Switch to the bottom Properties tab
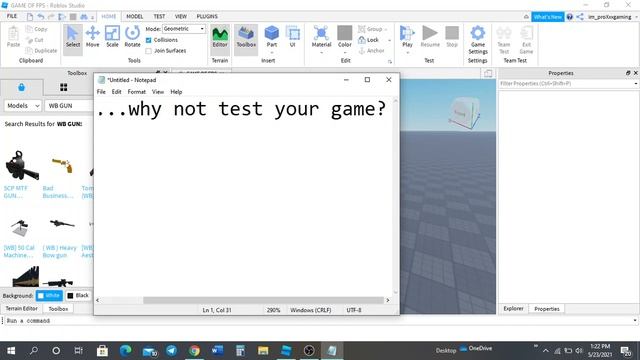This screenshot has height=360, width=640. [x=547, y=309]
